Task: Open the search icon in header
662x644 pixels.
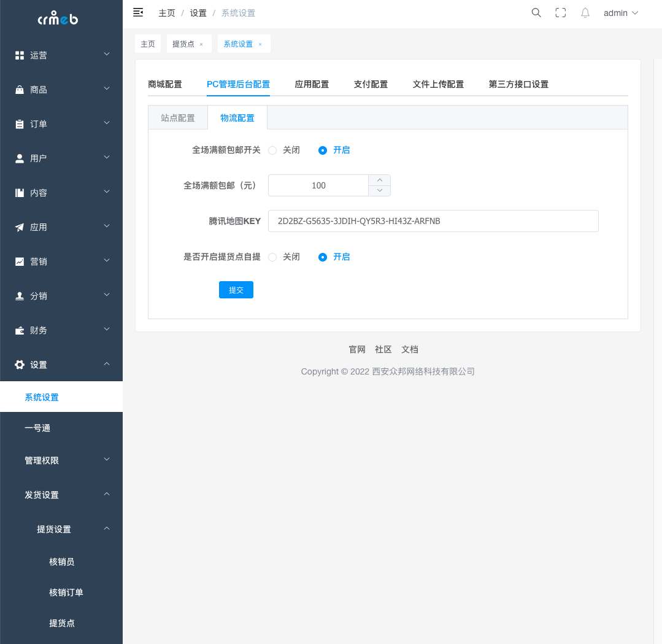Action: coord(536,13)
